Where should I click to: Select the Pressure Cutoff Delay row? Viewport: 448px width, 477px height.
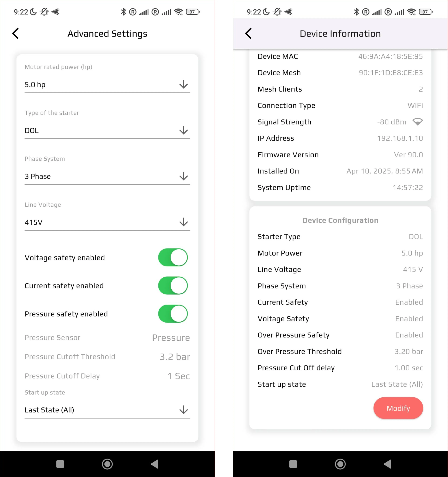(x=107, y=376)
